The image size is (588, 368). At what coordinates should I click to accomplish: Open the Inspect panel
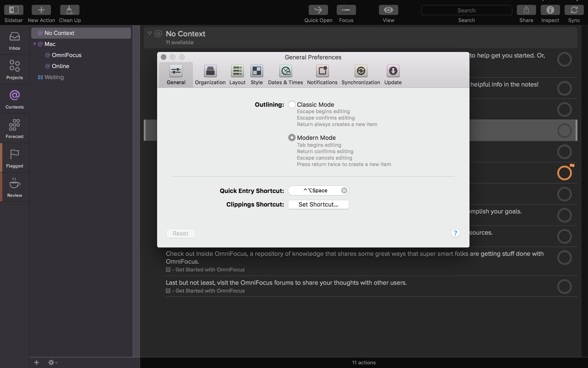coord(550,10)
